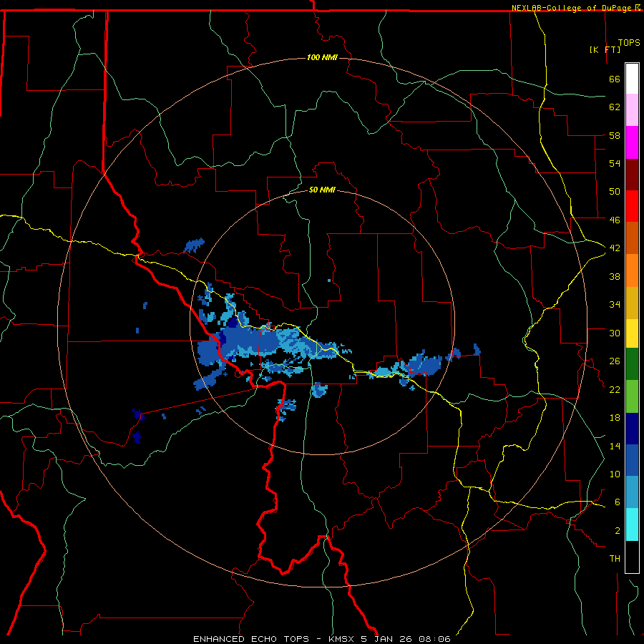
Task: Click the legend value '10'
Action: pos(615,474)
